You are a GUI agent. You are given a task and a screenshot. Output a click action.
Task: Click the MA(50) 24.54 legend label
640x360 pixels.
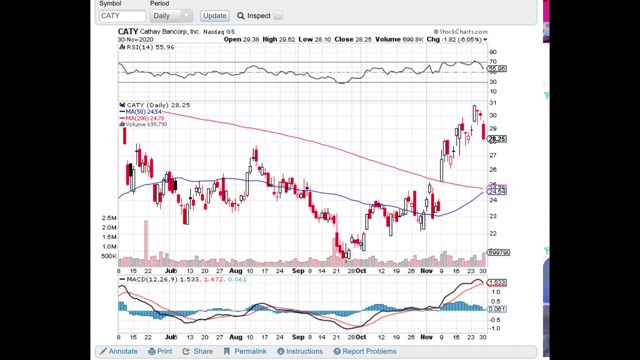click(x=141, y=112)
